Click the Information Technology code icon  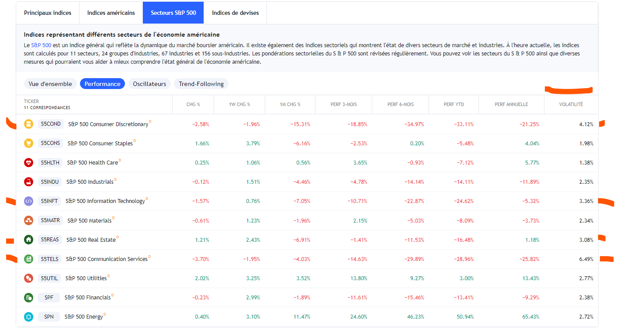tap(28, 201)
